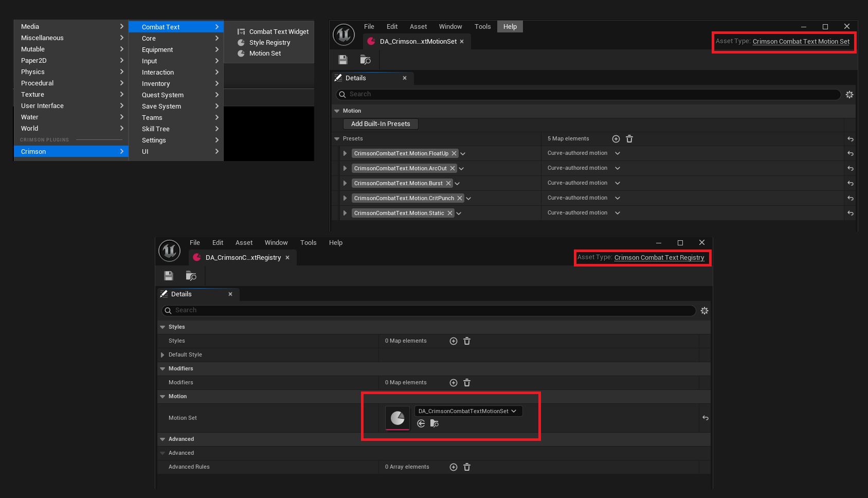The height and width of the screenshot is (498, 868).
Task: Open Quest System submenu
Action: pos(176,95)
